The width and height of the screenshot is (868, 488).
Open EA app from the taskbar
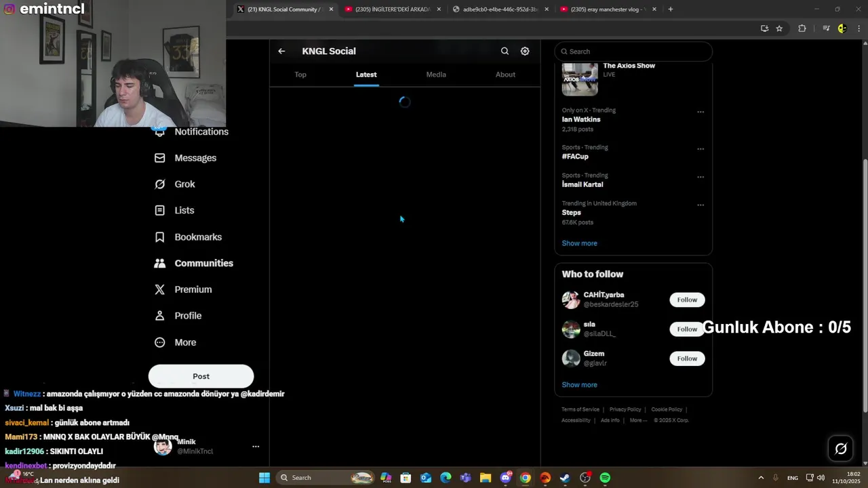click(x=545, y=478)
